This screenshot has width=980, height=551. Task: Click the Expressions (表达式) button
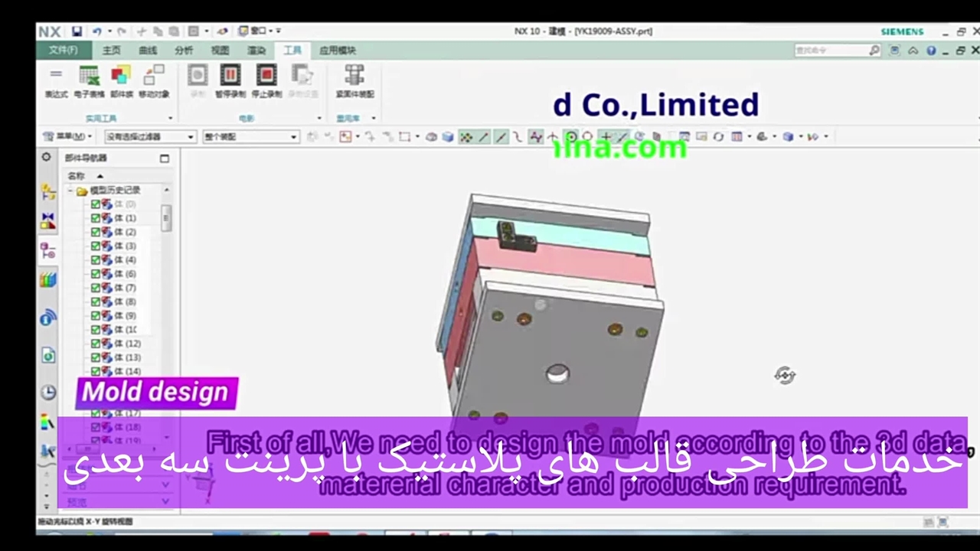pos(56,81)
